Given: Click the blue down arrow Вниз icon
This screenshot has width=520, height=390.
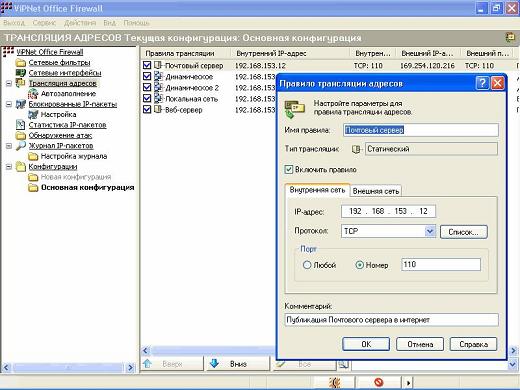Looking at the screenshot, I should [214, 364].
